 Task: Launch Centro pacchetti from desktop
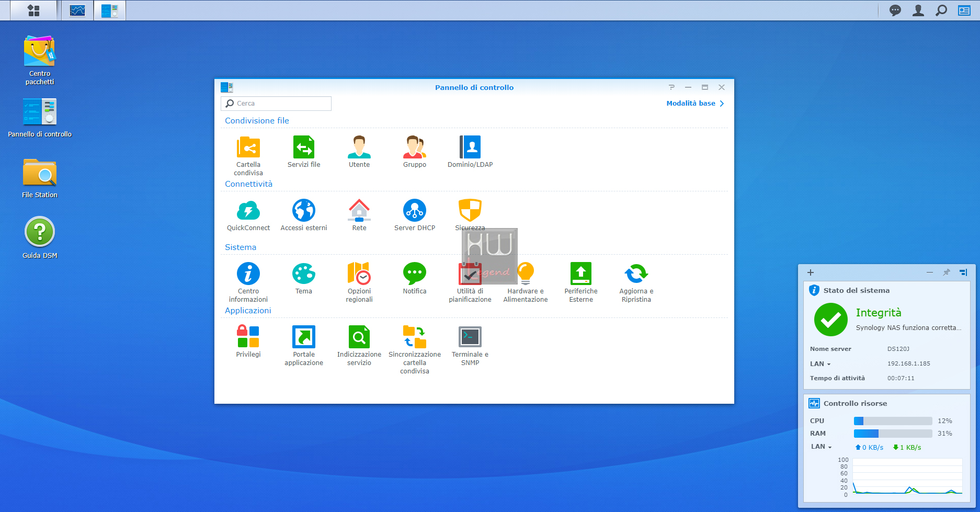pyautogui.click(x=40, y=51)
